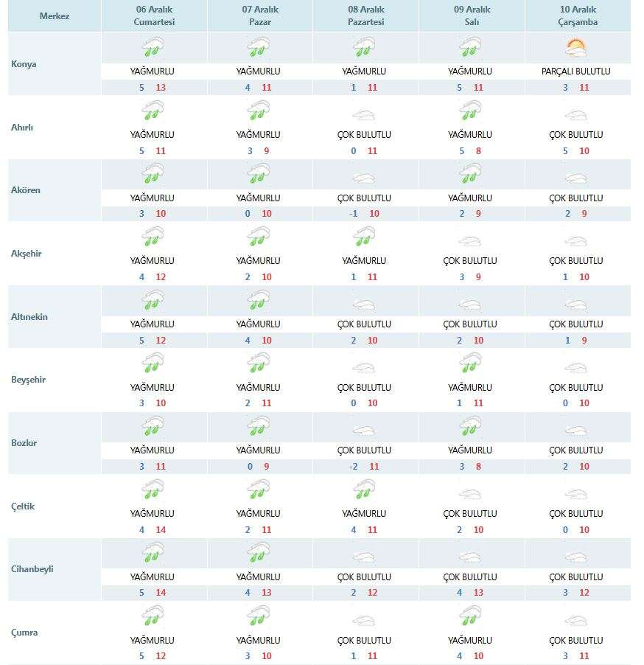Open the Konya district row label
644x665 pixels.
click(24, 64)
